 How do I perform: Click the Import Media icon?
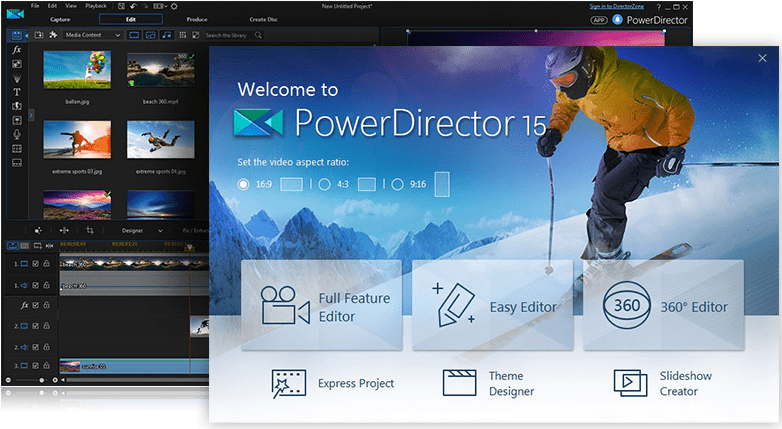click(x=39, y=35)
